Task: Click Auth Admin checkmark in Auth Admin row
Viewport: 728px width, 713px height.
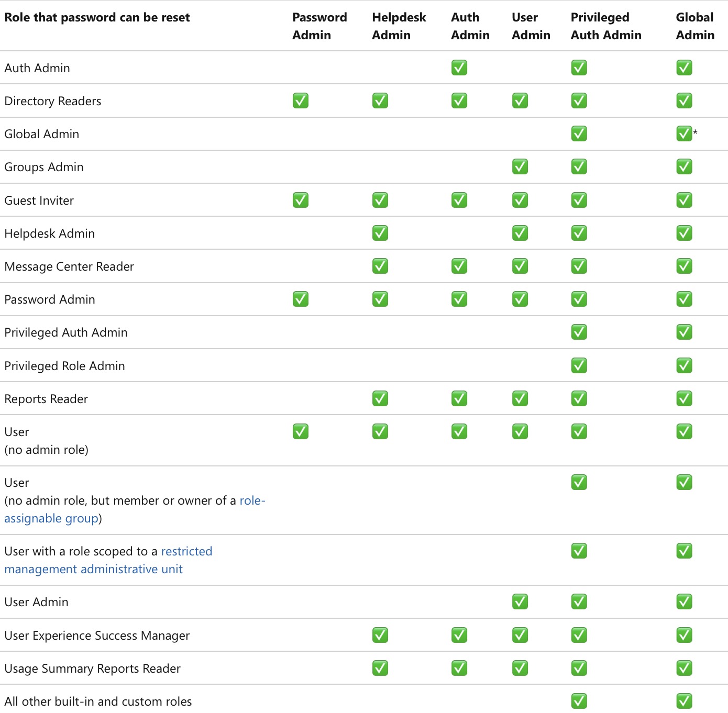Action: click(x=459, y=68)
